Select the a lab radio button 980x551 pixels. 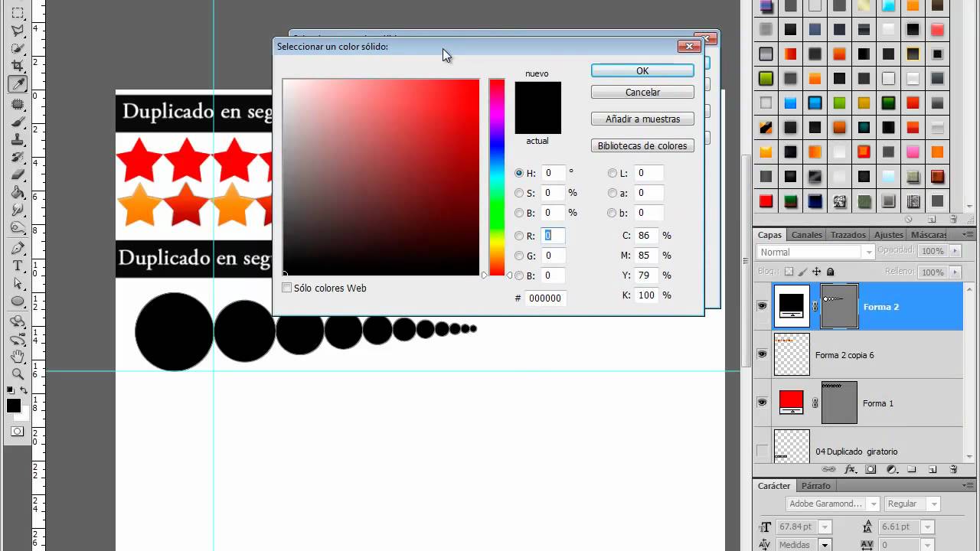click(x=612, y=194)
